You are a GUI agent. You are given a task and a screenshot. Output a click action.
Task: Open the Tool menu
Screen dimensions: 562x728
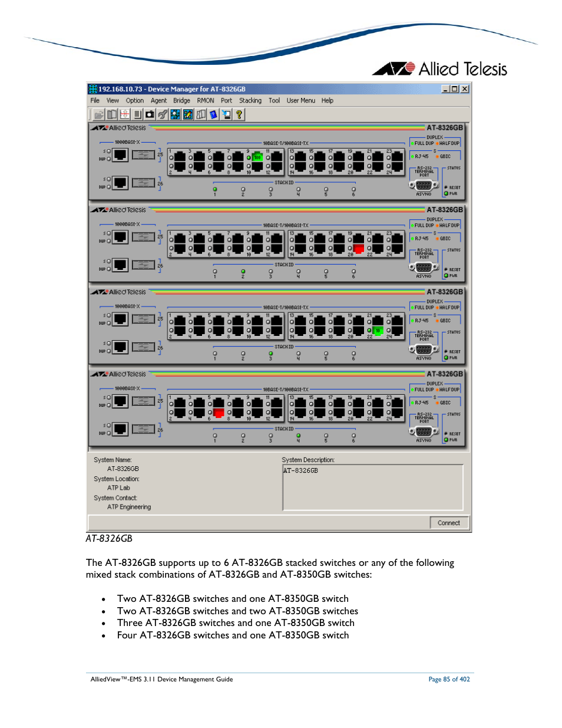[x=274, y=101]
